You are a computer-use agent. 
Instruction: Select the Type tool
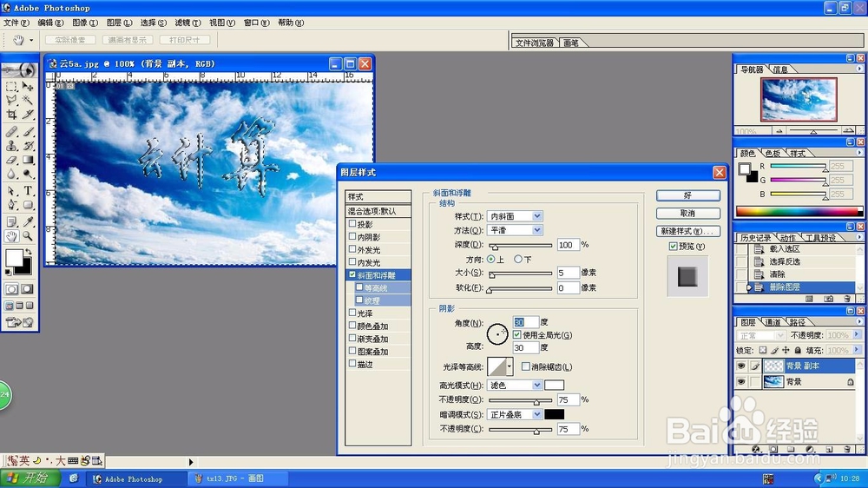tap(28, 191)
